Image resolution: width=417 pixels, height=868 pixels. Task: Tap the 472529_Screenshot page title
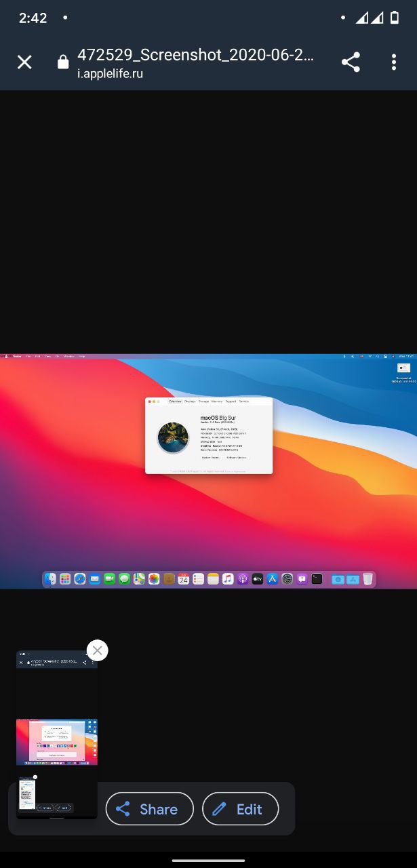pos(196,55)
